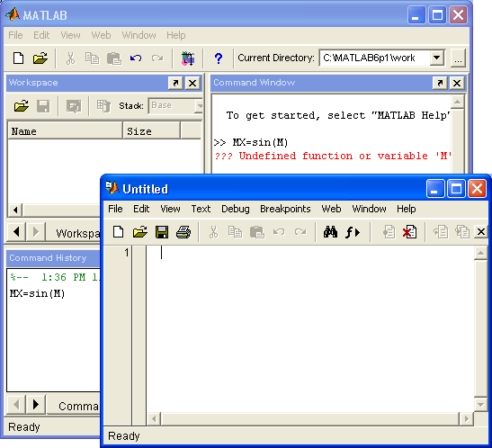
Task: Open Help menu in Untitled editor
Action: pos(406,209)
